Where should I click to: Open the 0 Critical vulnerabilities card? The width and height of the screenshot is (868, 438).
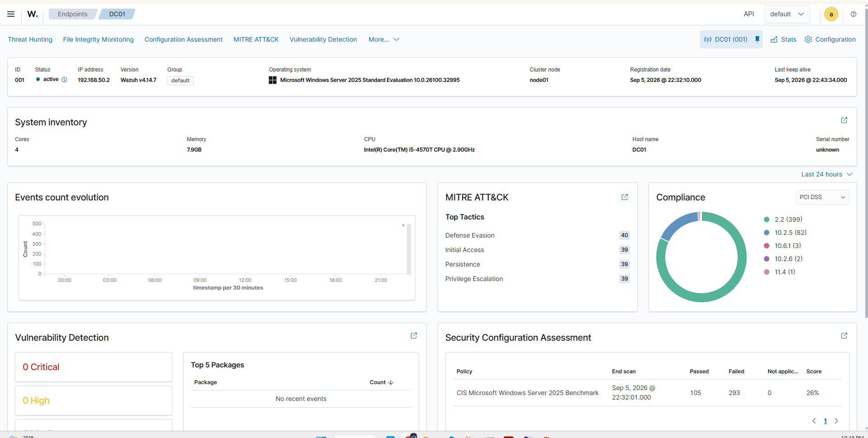[x=94, y=367]
